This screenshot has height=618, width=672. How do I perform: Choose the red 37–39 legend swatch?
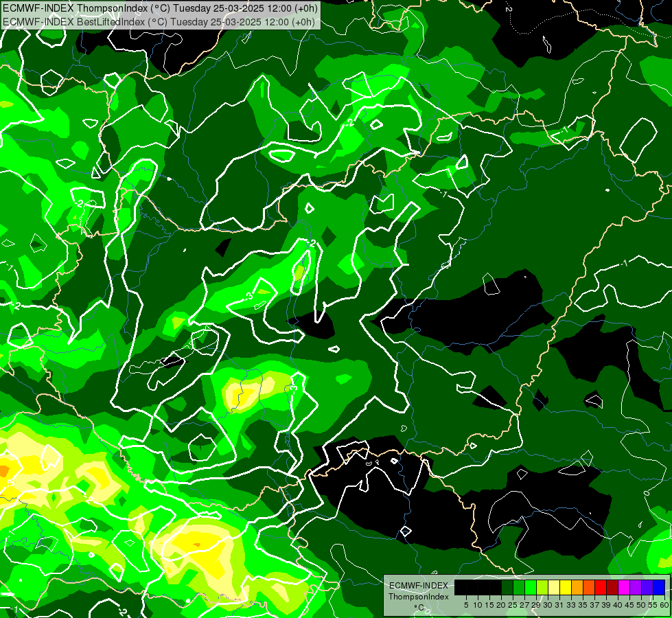click(601, 587)
